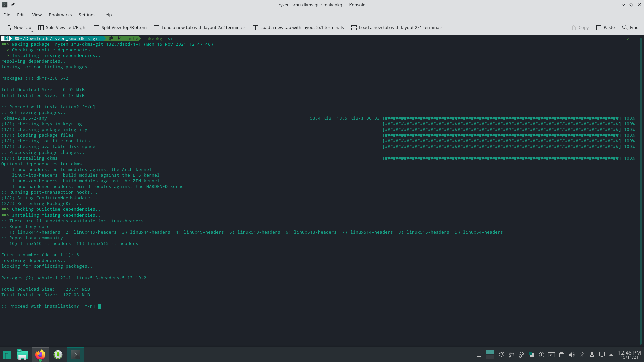Screen dimensions: 644x362
Task: Click "makepkg -si" command text
Action: [158, 38]
